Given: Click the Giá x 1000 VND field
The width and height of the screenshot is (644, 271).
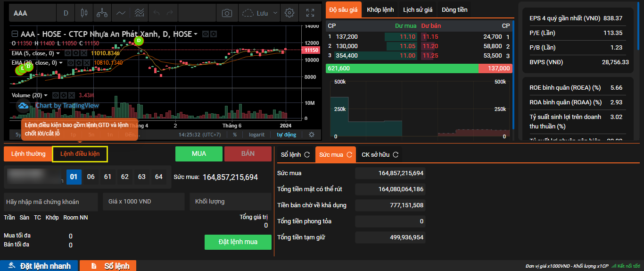Looking at the screenshot, I should 144,202.
